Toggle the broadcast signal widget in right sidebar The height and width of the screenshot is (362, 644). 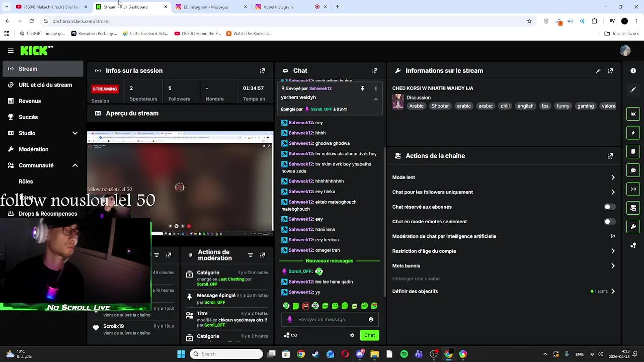pos(633,189)
